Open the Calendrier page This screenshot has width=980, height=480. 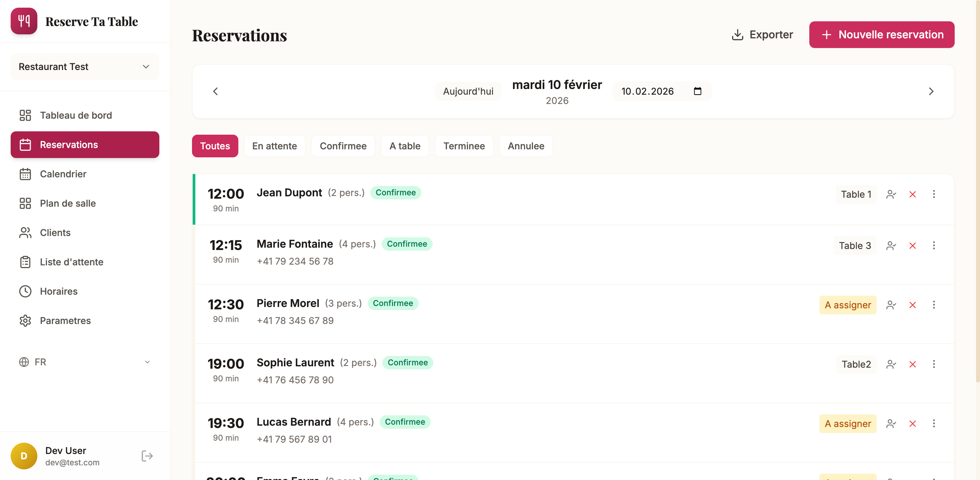(85, 174)
